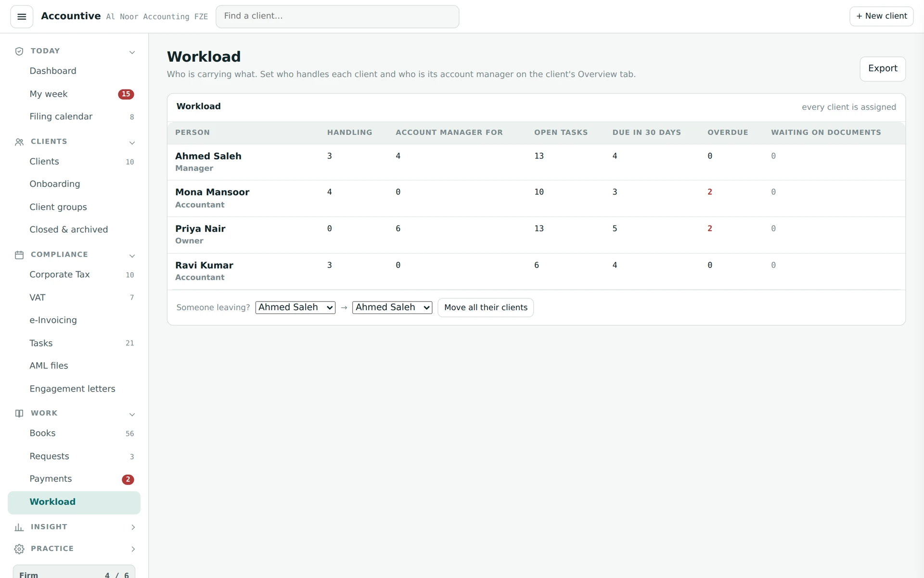The height and width of the screenshot is (578, 924).
Task: Go to Corporate Tax
Action: 74,275
